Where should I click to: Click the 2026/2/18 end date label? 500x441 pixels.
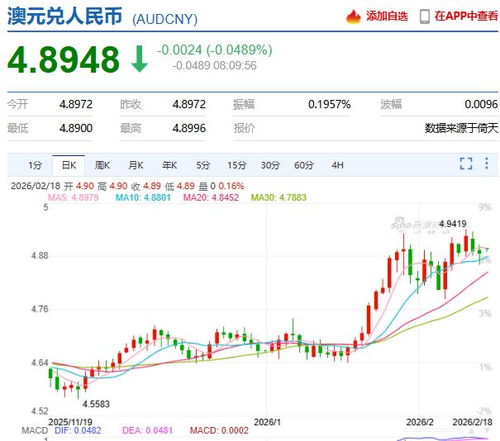coord(472,422)
